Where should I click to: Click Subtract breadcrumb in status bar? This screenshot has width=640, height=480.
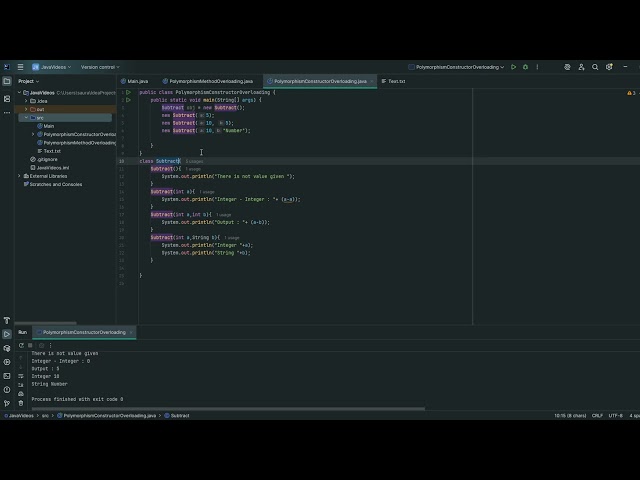(x=177, y=416)
